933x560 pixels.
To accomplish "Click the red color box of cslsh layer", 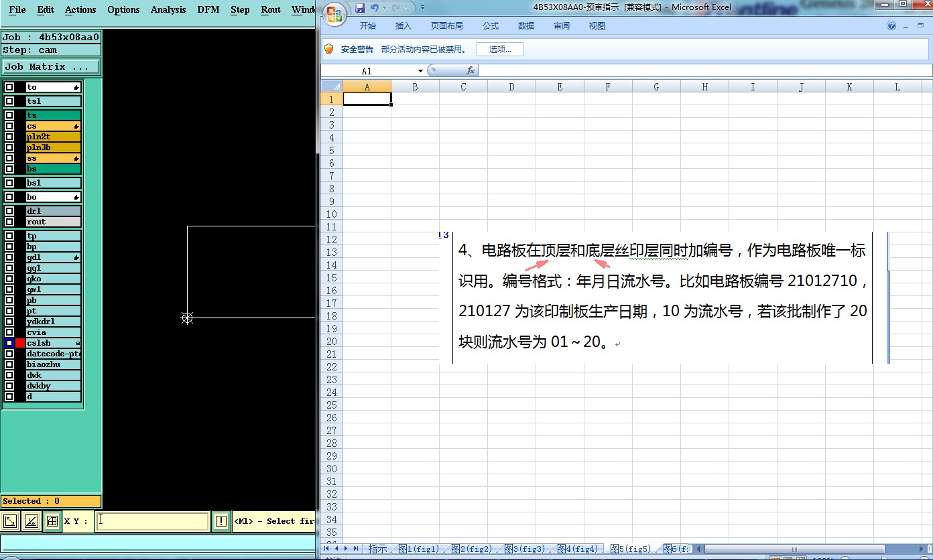I will pyautogui.click(x=20, y=343).
